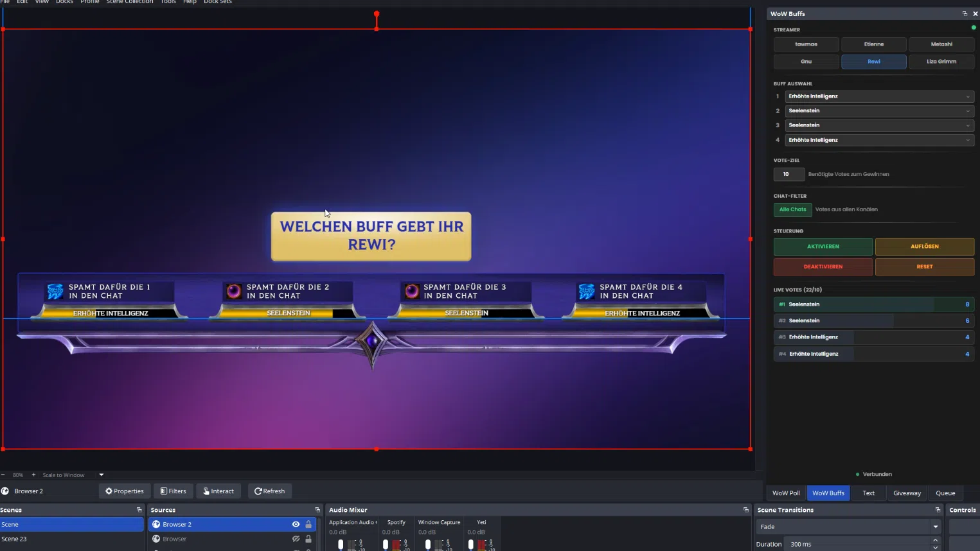Image resolution: width=980 pixels, height=551 pixels.
Task: Show the hidden Browser source
Action: coord(296,539)
